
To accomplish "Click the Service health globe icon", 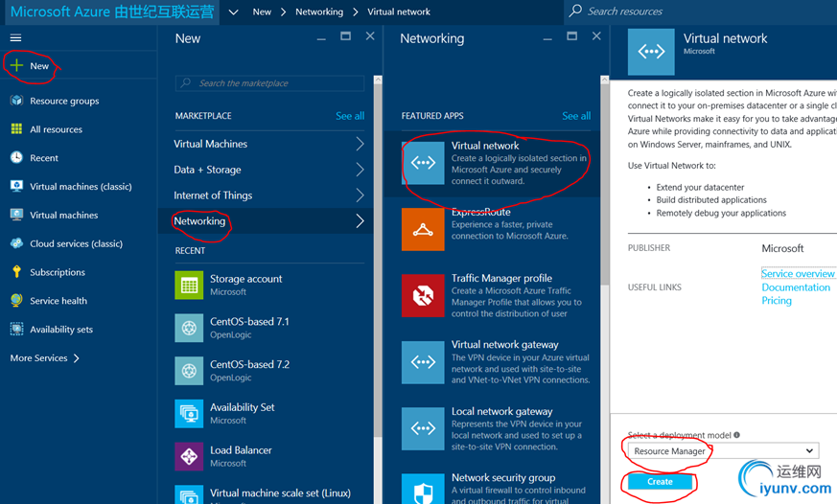I will [x=16, y=300].
